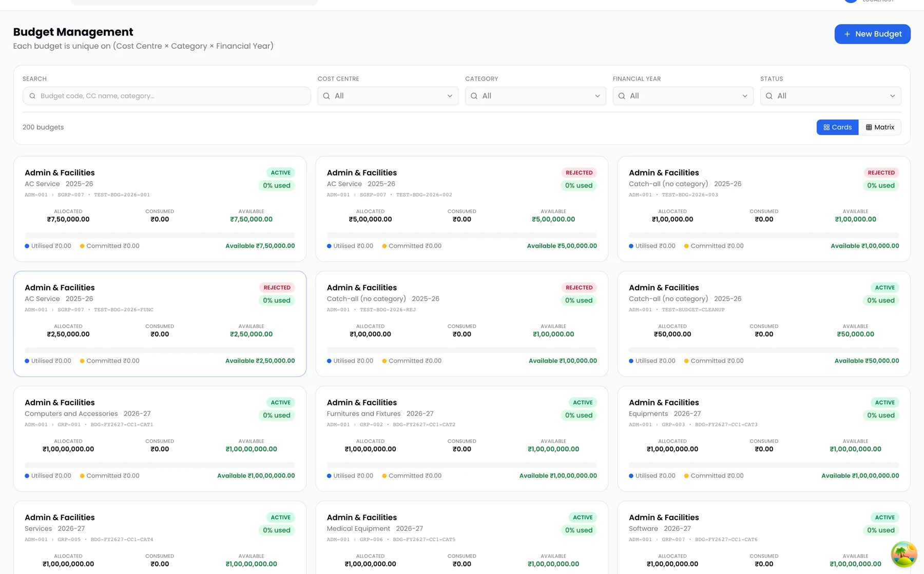Switch to Matrix view
This screenshot has height=574, width=924.
tap(880, 127)
